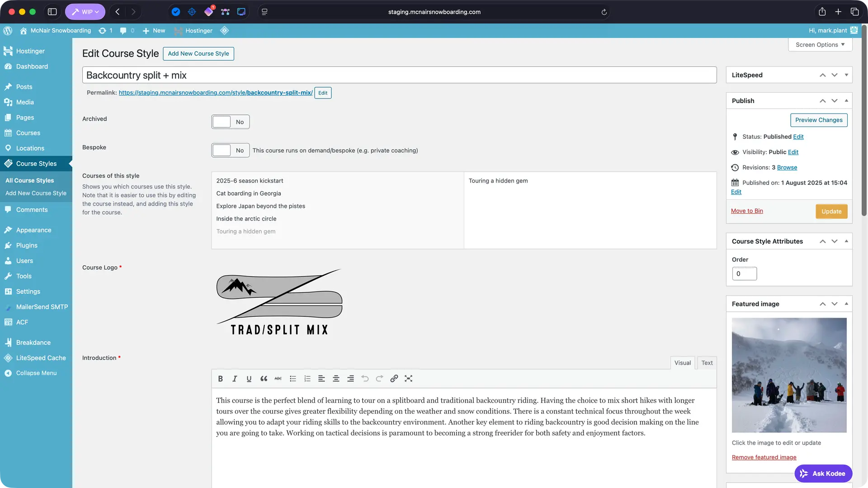Click the Bold formatting icon
Viewport: 868px width, 488px height.
point(220,379)
